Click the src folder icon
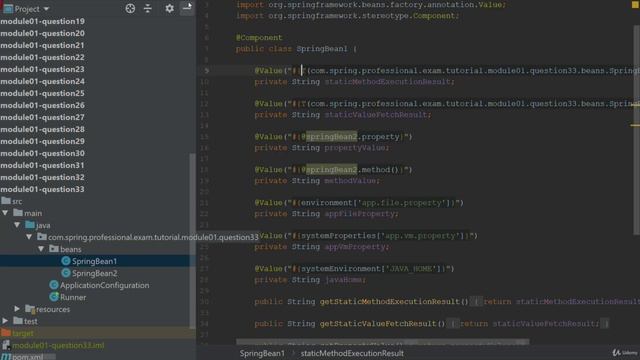This screenshot has width=640, height=360. [6, 201]
